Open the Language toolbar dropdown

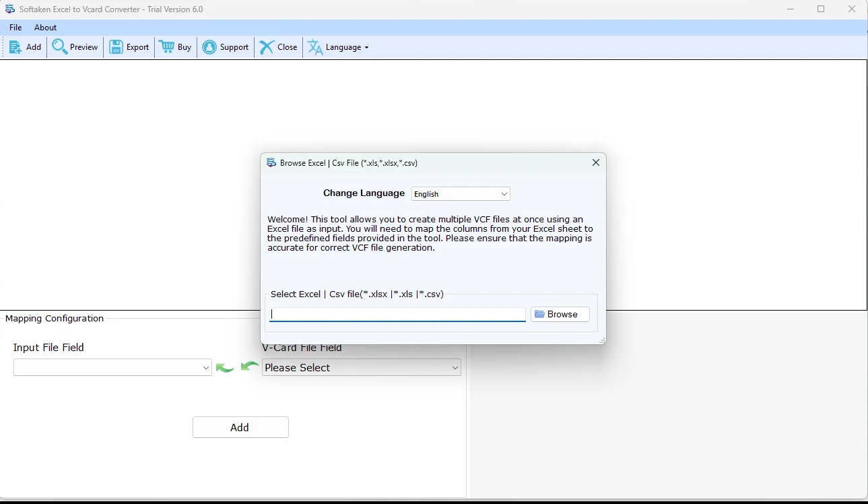[338, 47]
